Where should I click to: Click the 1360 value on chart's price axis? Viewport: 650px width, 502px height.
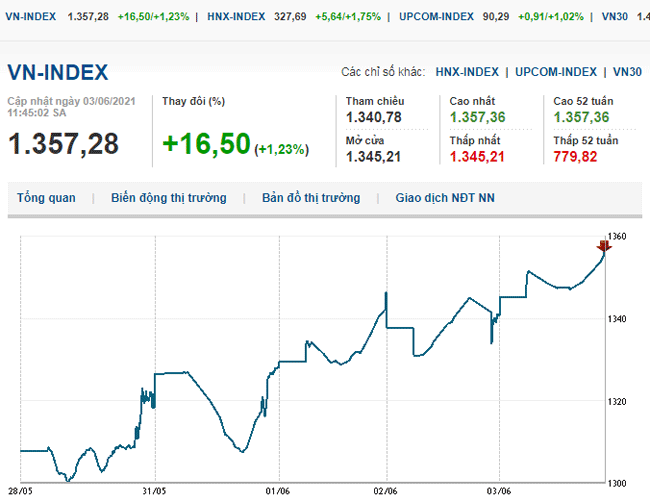617,236
